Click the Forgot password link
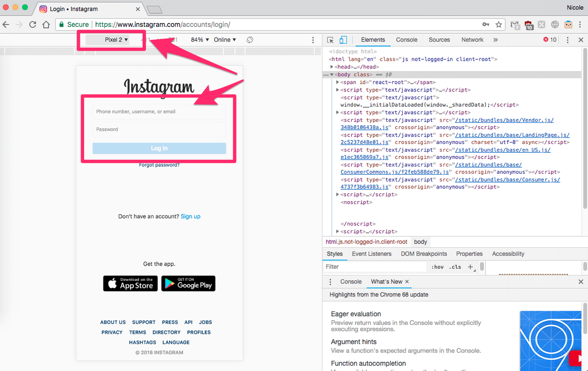 click(159, 165)
